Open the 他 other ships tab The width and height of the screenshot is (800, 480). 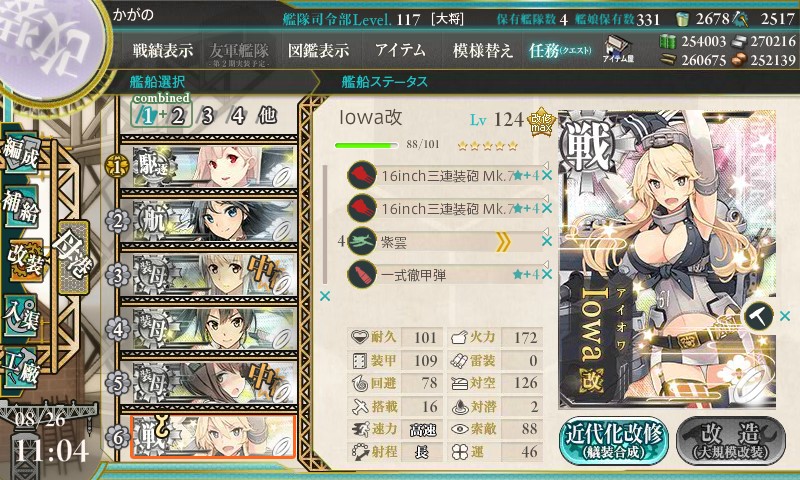point(267,115)
